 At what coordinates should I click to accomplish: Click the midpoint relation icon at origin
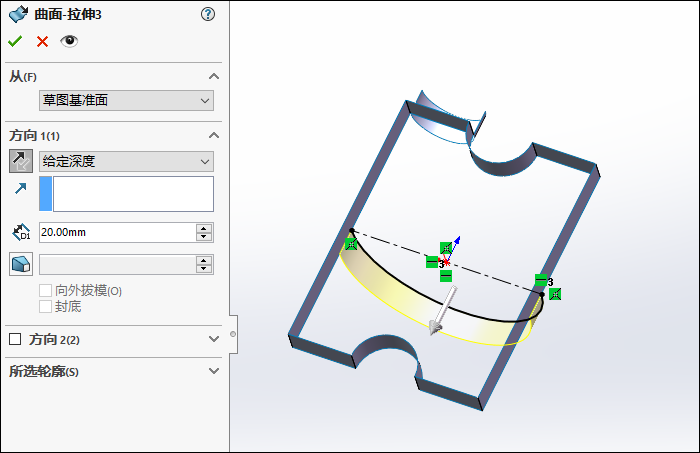pyautogui.click(x=446, y=248)
